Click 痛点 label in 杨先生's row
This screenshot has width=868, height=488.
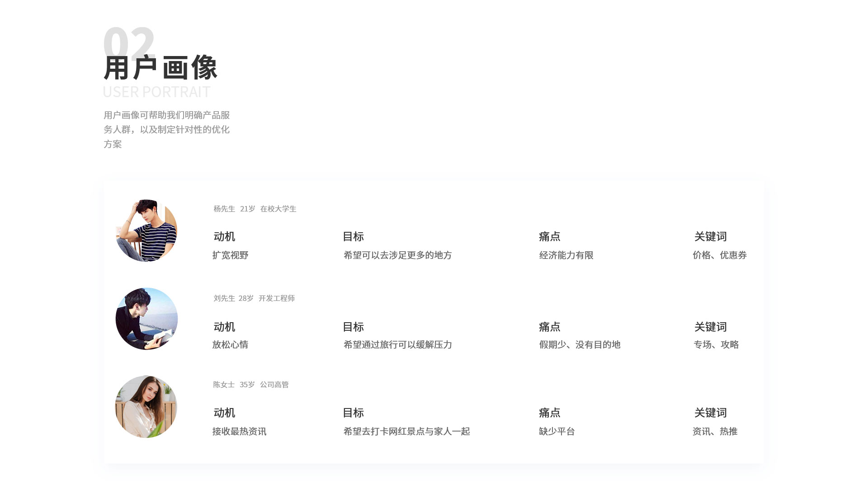tap(550, 236)
